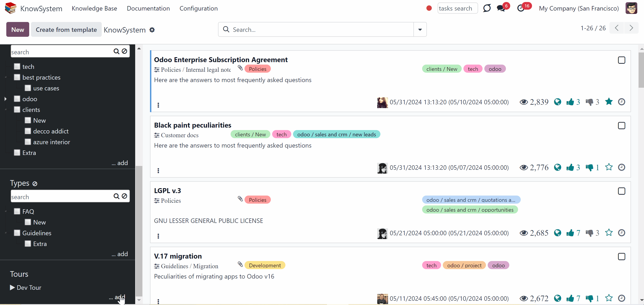Like the Odoo Enterprise Subscription Agreement article
This screenshot has width=644, height=305.
(x=570, y=102)
